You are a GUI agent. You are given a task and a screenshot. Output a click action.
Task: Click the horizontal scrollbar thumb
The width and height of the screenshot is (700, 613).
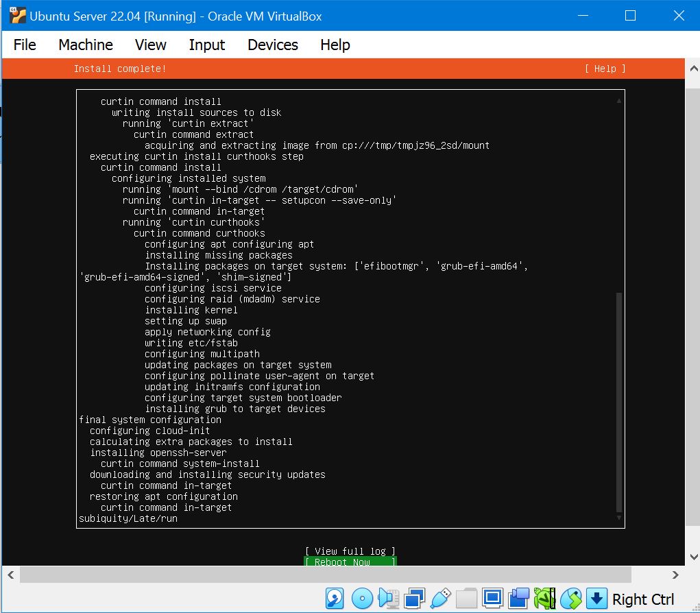326,575
